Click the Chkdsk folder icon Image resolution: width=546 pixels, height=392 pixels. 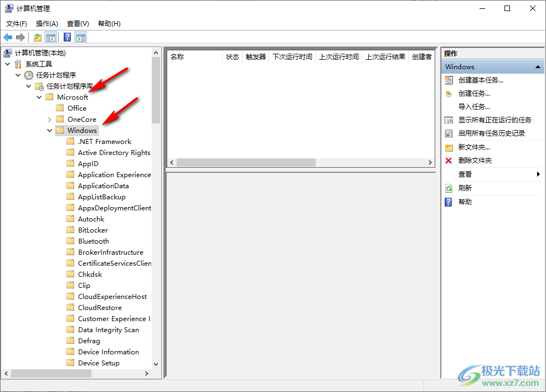pyautogui.click(x=70, y=274)
